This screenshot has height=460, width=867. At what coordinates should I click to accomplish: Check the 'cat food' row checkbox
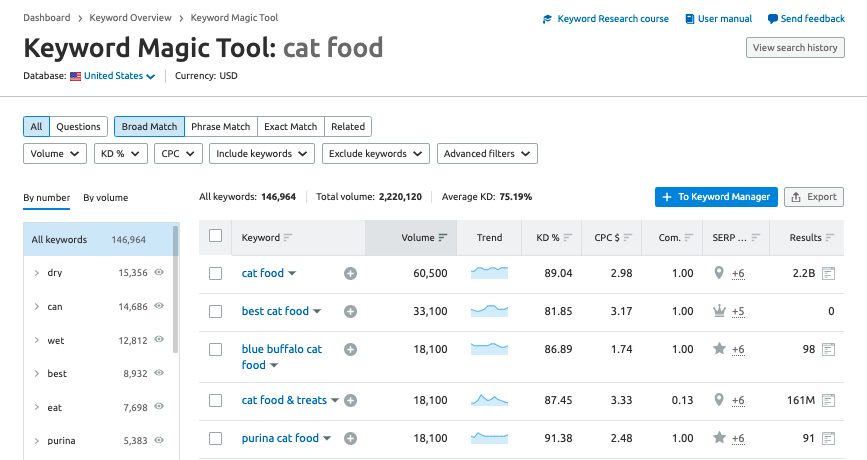216,273
